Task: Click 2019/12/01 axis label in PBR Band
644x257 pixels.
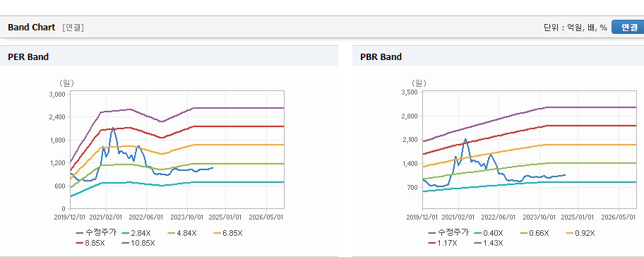Action: (x=422, y=217)
